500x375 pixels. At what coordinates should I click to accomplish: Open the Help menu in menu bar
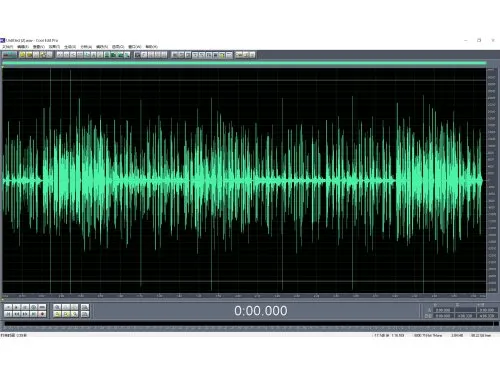tap(151, 47)
